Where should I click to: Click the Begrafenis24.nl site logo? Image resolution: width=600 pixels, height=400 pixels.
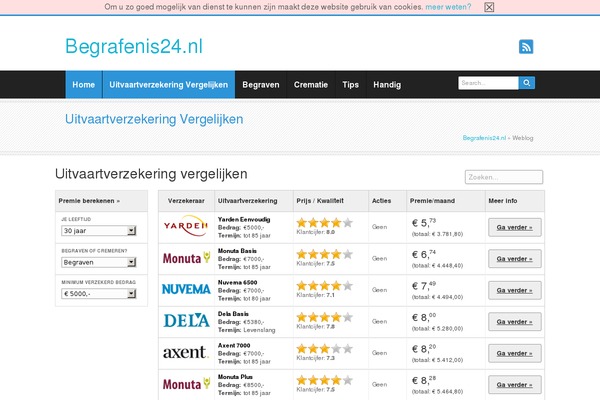(134, 47)
